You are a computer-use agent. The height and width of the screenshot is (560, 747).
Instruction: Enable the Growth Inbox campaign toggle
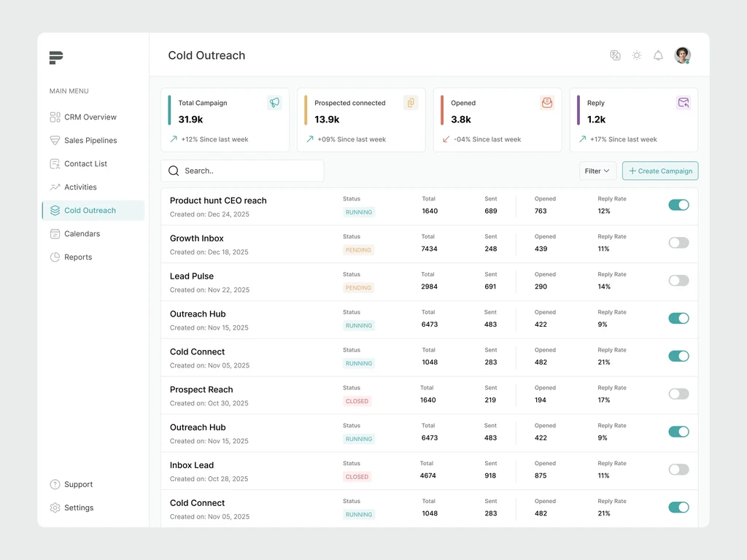(678, 243)
